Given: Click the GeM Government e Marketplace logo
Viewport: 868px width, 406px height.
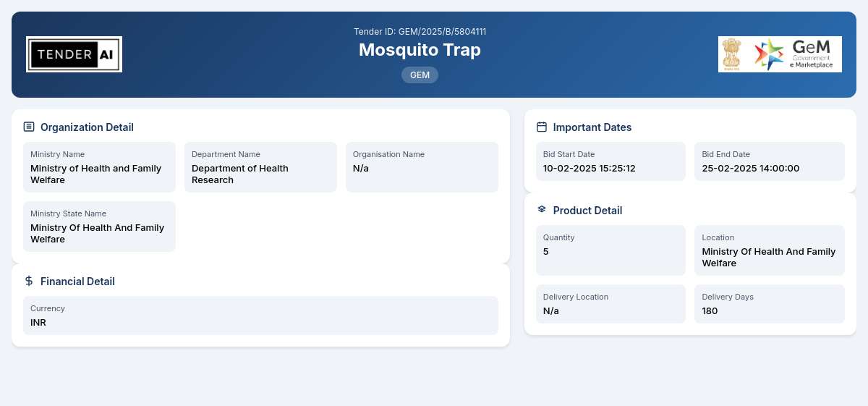Looking at the screenshot, I should (796, 54).
